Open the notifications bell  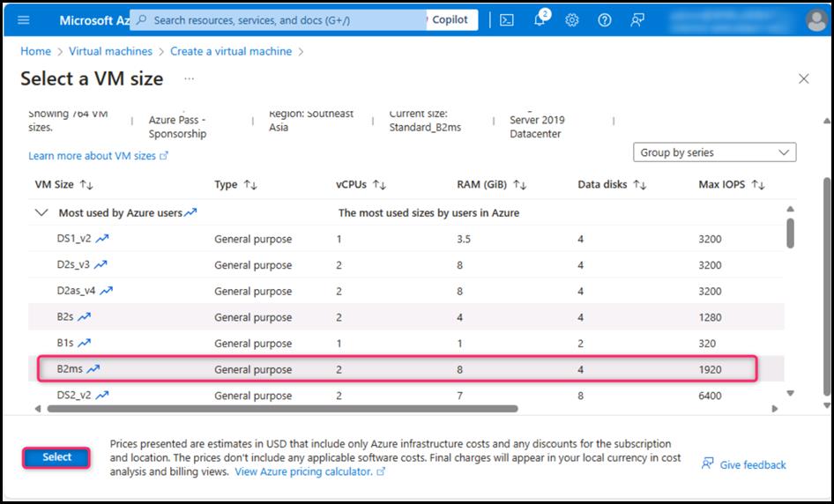pos(540,20)
